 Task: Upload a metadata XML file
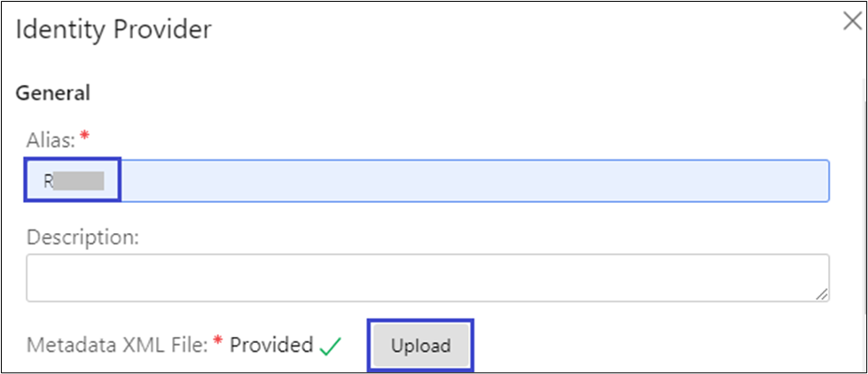coord(421,346)
